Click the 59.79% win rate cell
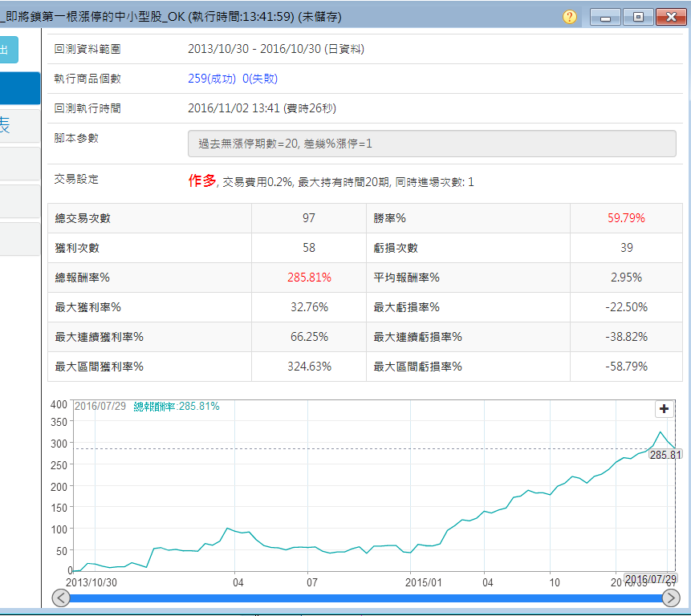The height and width of the screenshot is (616, 691). 626,218
